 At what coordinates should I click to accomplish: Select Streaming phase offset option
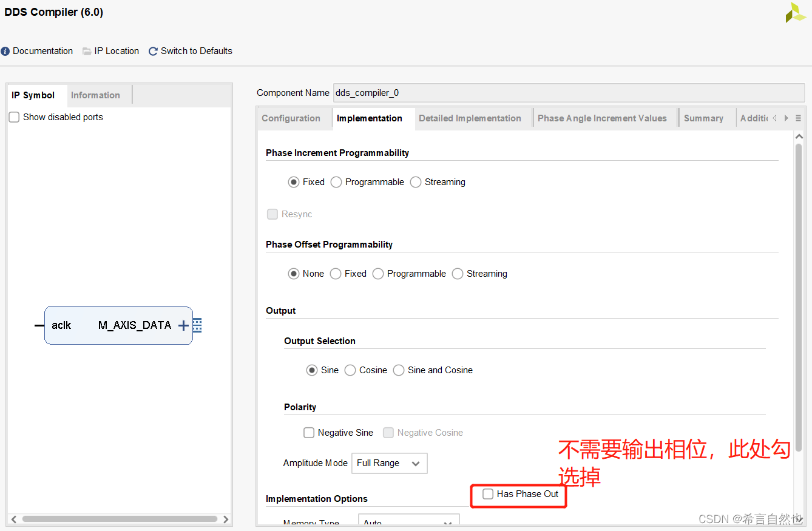pos(458,274)
